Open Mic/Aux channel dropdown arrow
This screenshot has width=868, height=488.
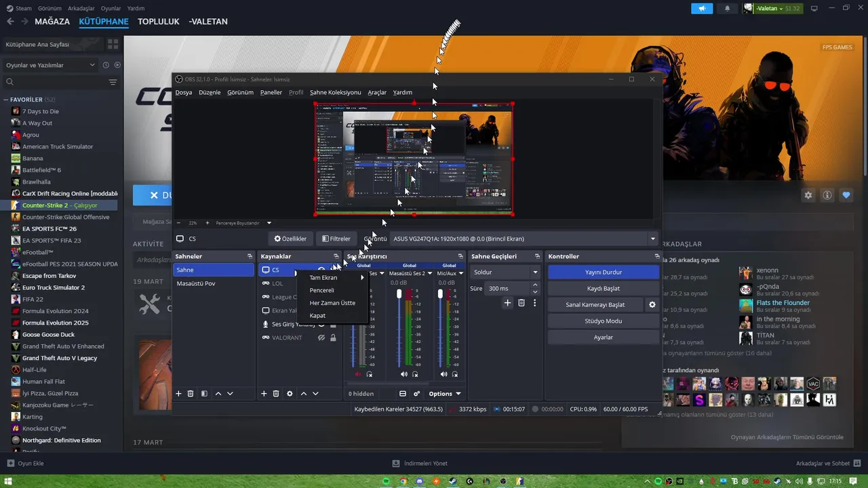tap(460, 273)
